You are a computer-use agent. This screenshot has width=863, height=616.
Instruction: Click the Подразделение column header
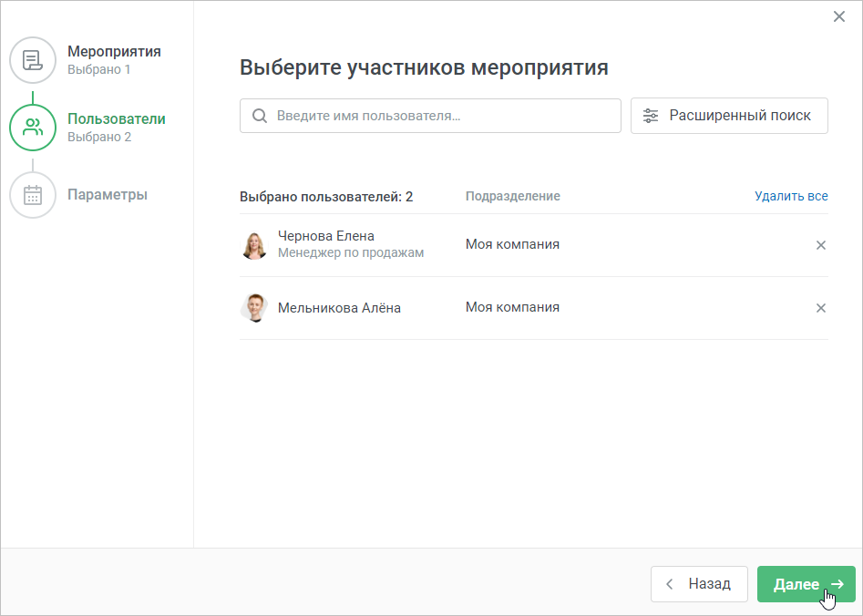513,197
